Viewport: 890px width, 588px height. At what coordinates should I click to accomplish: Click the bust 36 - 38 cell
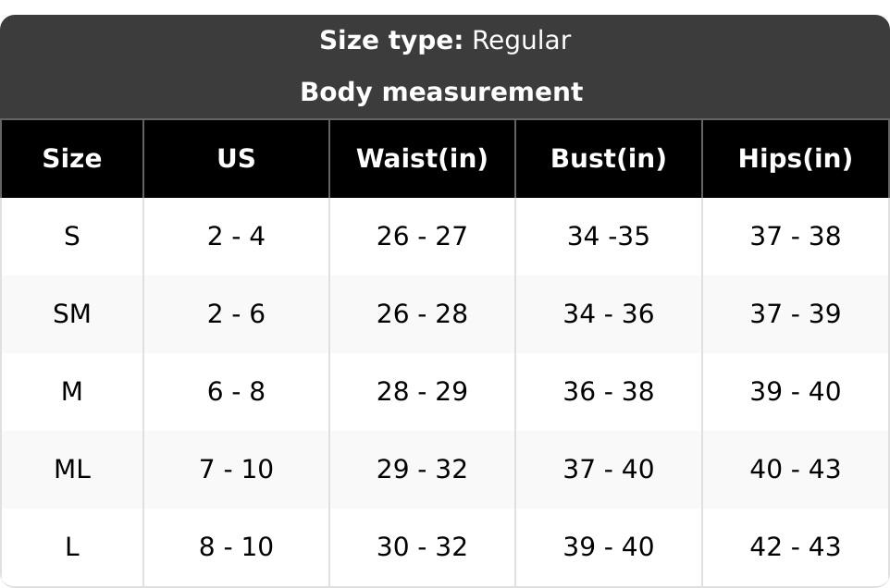(608, 392)
